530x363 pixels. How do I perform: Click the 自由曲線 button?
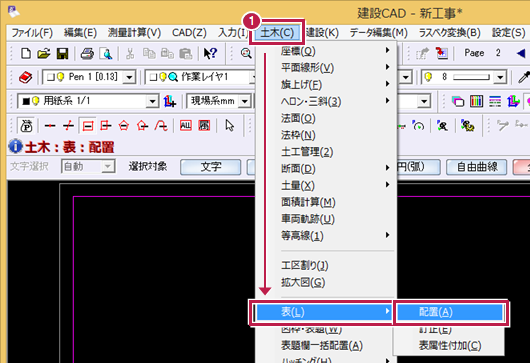tap(477, 167)
